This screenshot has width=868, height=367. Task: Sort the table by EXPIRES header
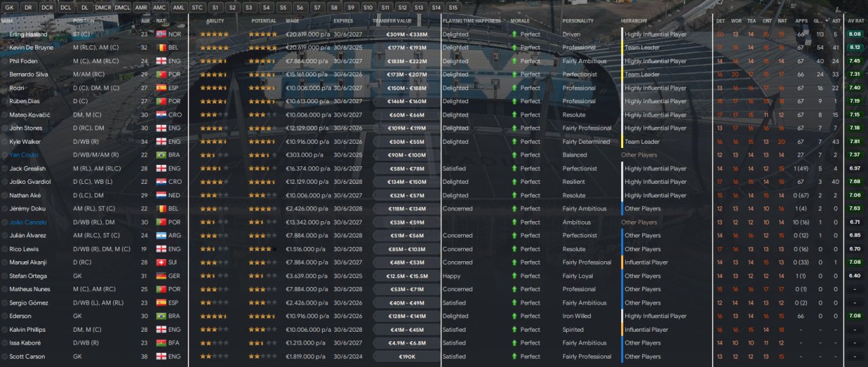coord(343,21)
